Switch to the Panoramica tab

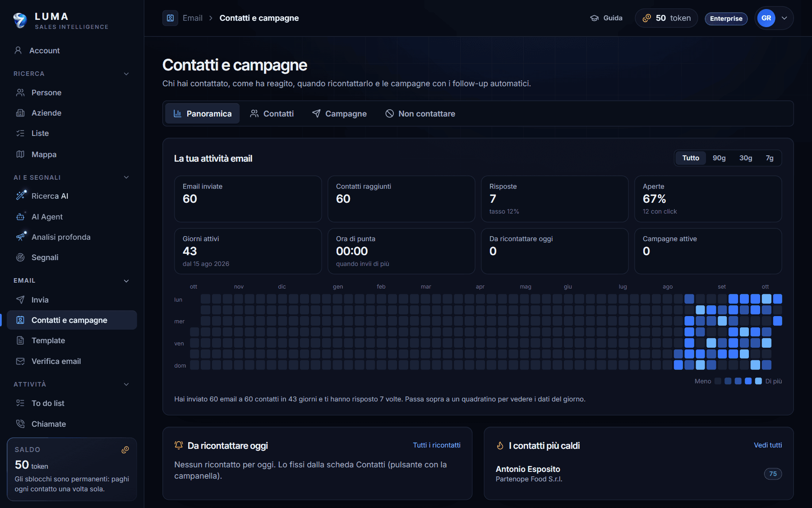202,114
